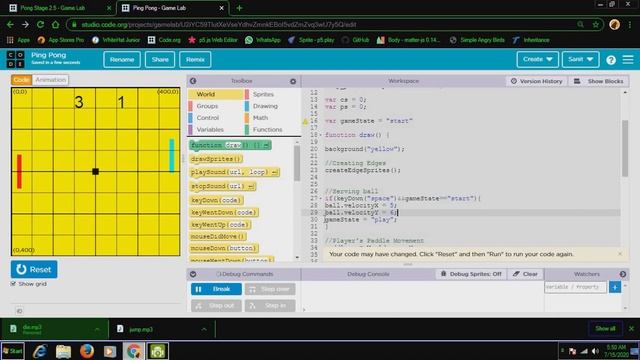The image size is (640, 360).
Task: Open the p5.js Web Editor bookmark
Action: tap(212, 40)
